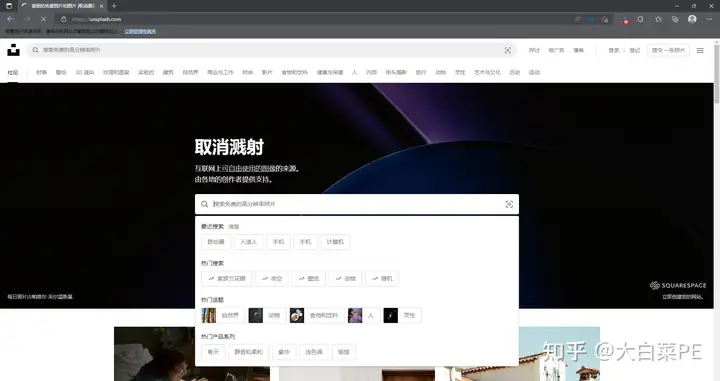Open the 人 trending topic chip with thumbnail

364,315
